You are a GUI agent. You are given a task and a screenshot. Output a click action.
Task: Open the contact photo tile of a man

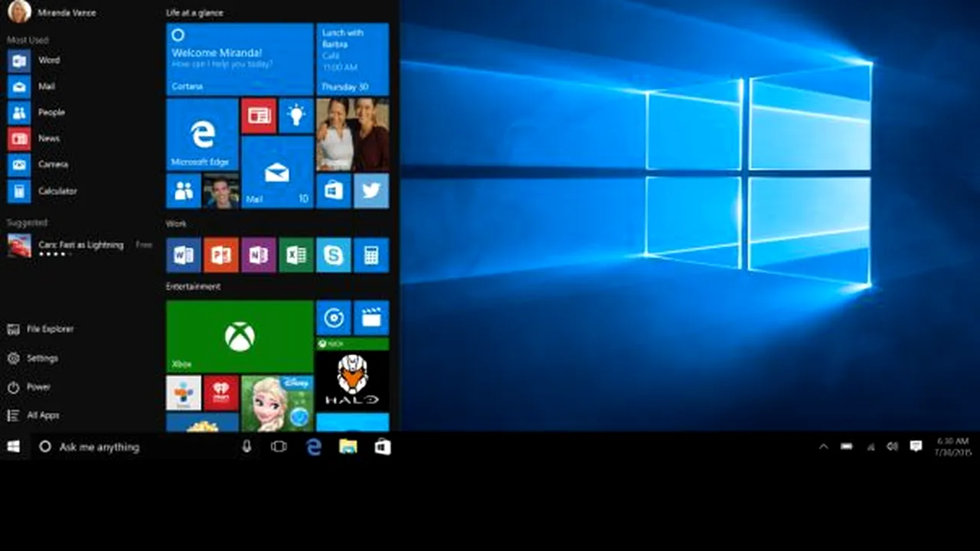click(x=221, y=191)
